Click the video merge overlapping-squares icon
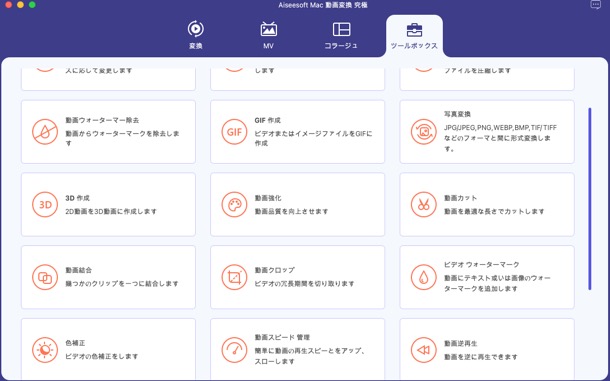 45,277
